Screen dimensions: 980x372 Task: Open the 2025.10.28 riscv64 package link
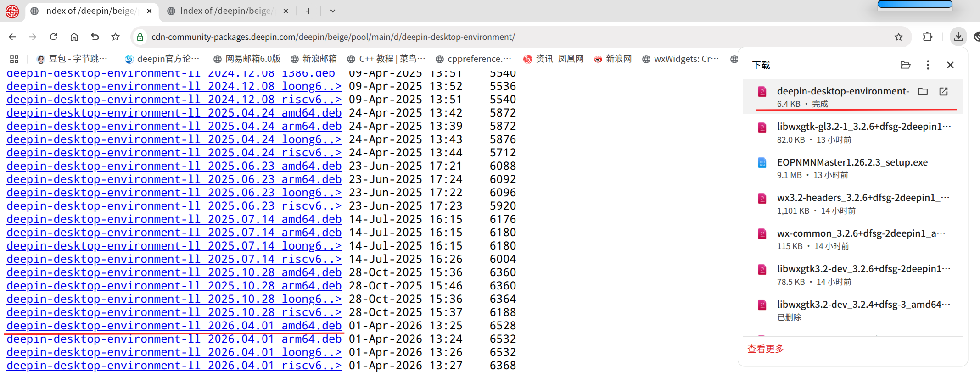[174, 312]
